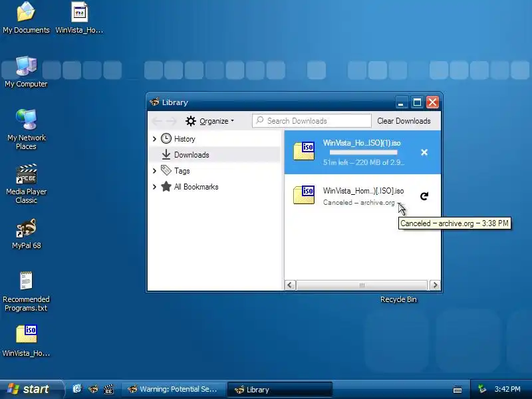Image resolution: width=532 pixels, height=399 pixels.
Task: Launch Media Player Classic from quick launch
Action: pos(108,389)
